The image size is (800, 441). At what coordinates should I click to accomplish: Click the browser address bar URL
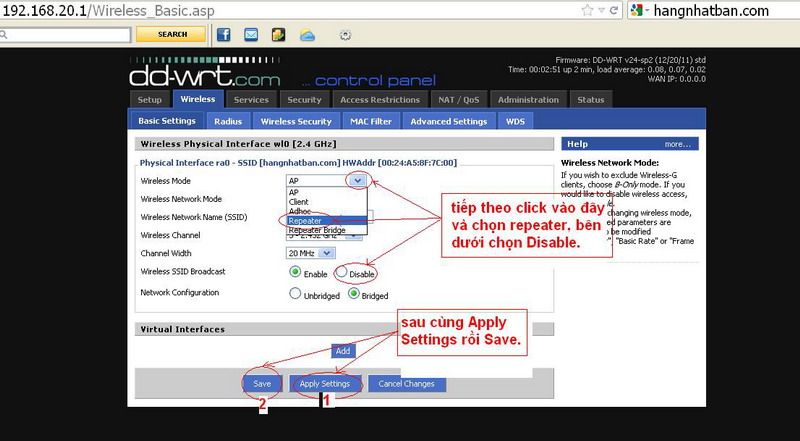tap(109, 10)
